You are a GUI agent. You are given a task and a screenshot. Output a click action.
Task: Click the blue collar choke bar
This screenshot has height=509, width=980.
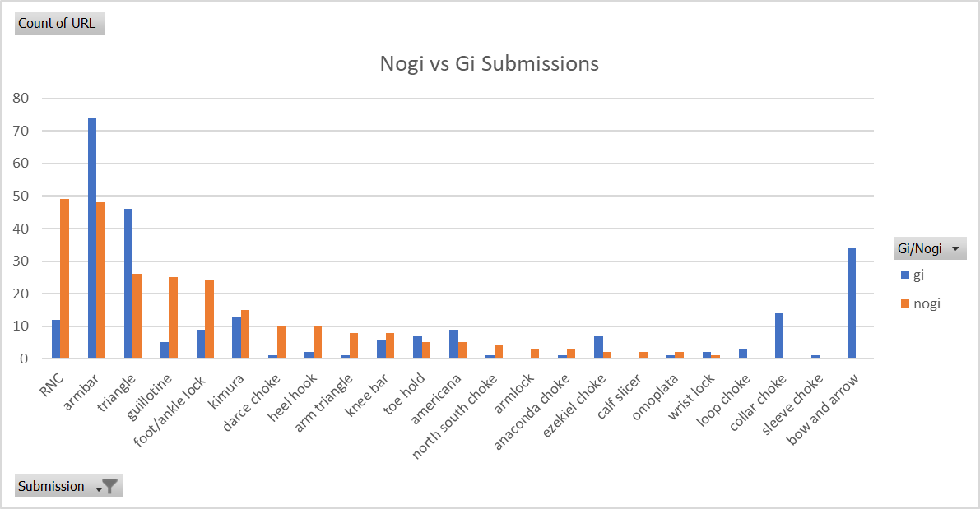tap(779, 335)
